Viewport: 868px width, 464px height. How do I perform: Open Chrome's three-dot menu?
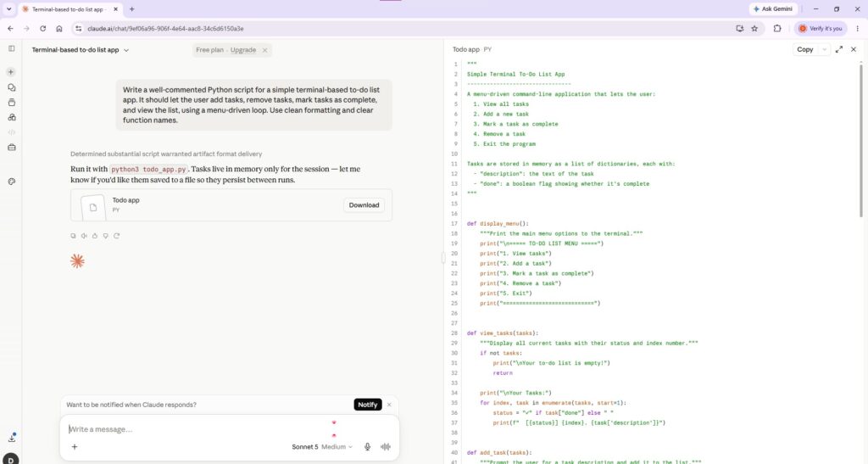click(x=858, y=28)
